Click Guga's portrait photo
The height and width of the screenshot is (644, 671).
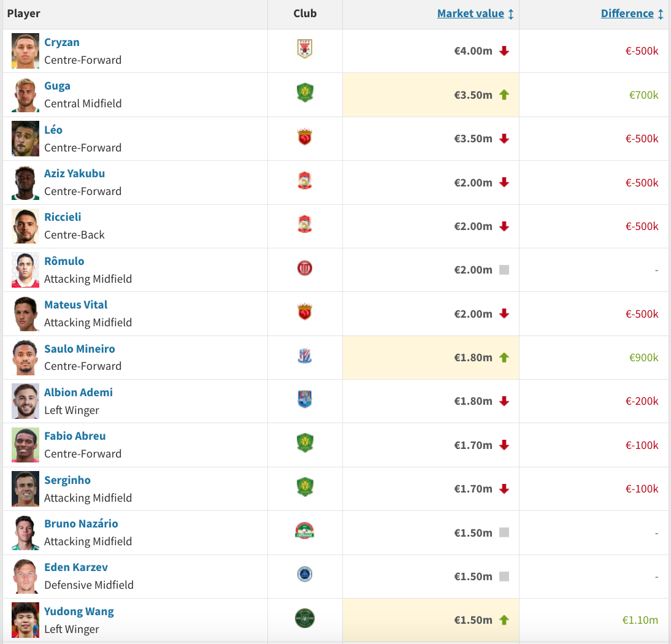tap(25, 94)
